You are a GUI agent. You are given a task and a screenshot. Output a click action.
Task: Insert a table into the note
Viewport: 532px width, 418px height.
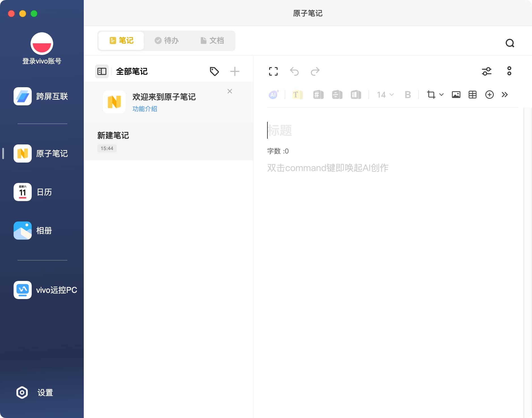(473, 95)
